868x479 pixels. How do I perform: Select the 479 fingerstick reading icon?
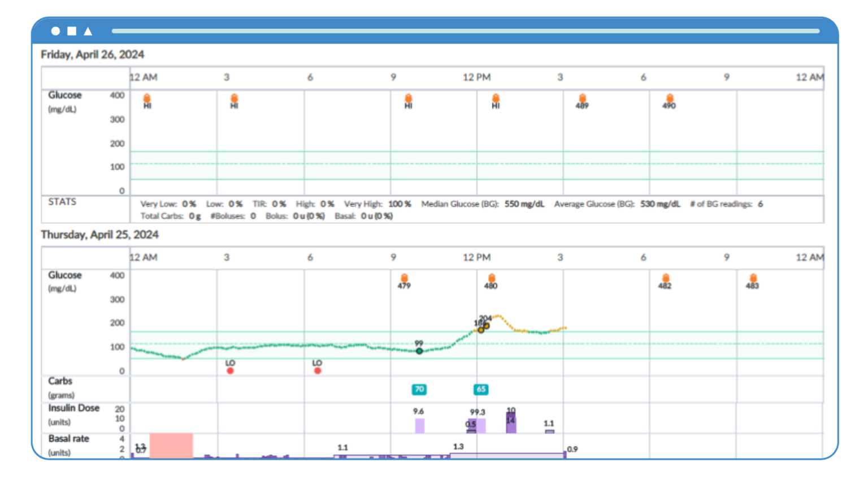tap(405, 278)
